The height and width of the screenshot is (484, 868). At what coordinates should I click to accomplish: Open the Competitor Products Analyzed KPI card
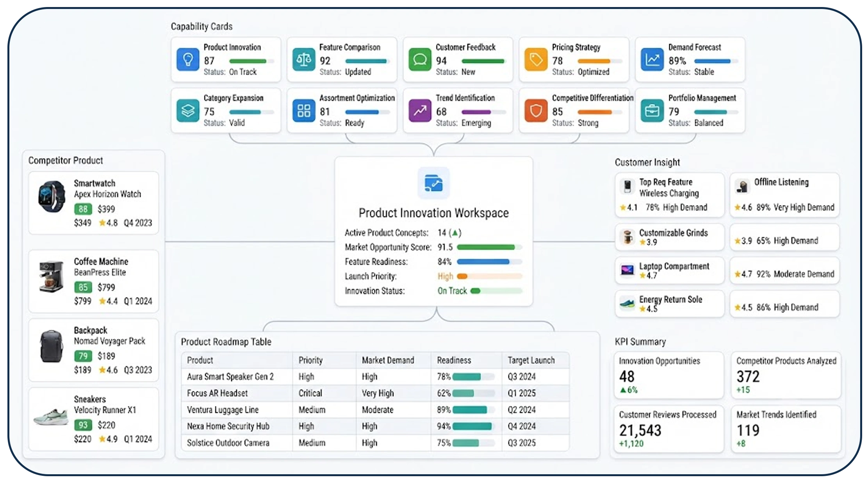786,375
